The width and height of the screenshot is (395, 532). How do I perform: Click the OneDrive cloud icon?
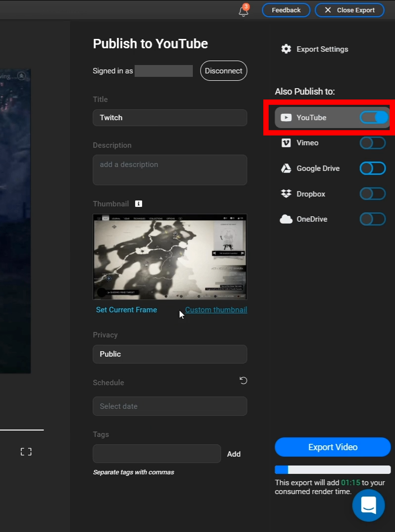coord(286,219)
